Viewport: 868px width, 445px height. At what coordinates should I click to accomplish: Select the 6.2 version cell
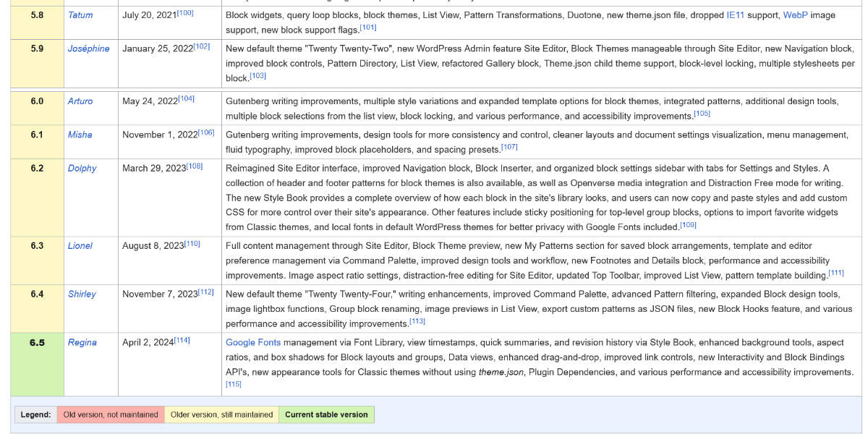(37, 198)
